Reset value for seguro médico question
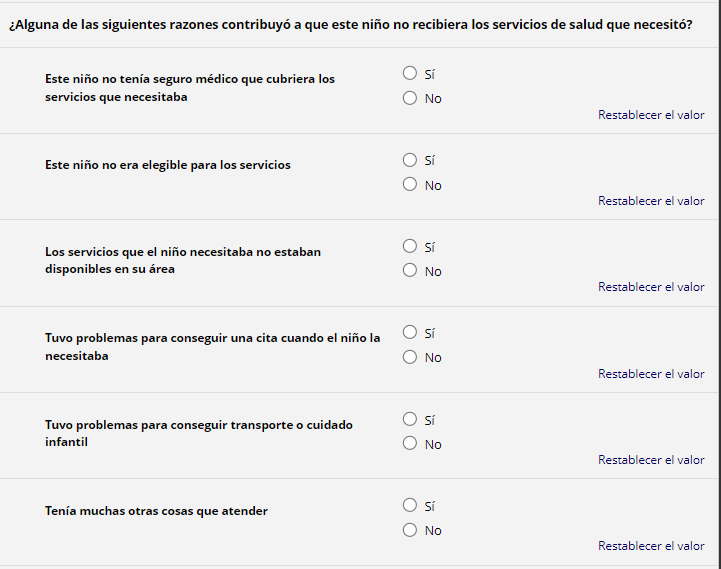The height and width of the screenshot is (569, 721). click(651, 115)
